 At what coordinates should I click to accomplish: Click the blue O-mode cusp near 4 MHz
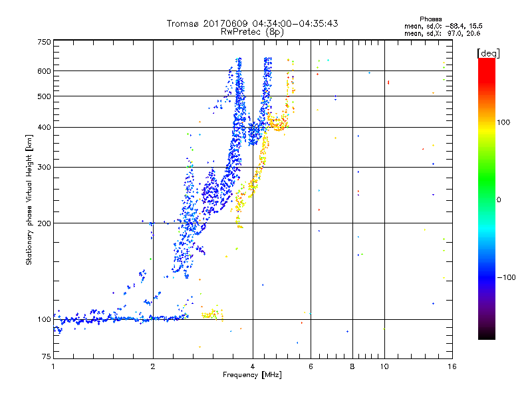pyautogui.click(x=253, y=134)
